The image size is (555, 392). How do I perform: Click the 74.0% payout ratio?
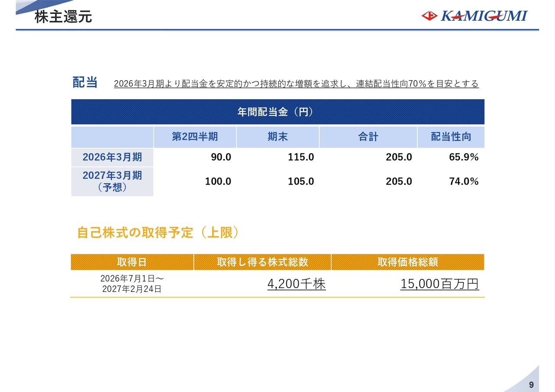[464, 181]
